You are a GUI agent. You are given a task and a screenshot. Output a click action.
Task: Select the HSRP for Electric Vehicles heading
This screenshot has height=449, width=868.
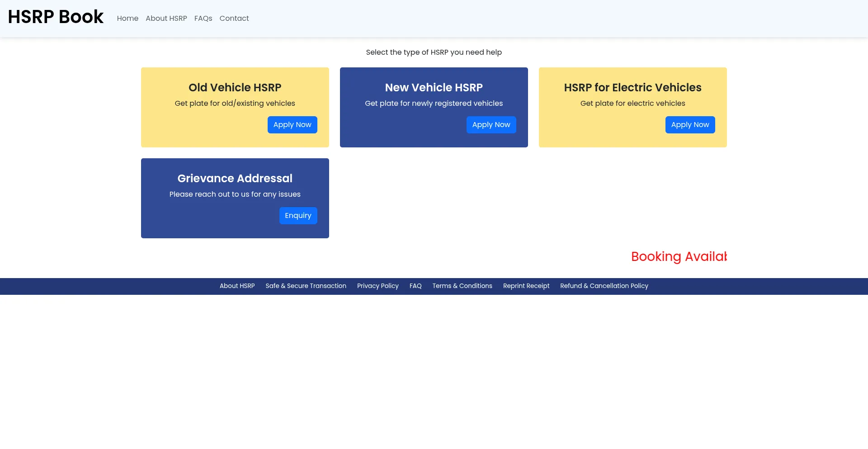click(632, 88)
